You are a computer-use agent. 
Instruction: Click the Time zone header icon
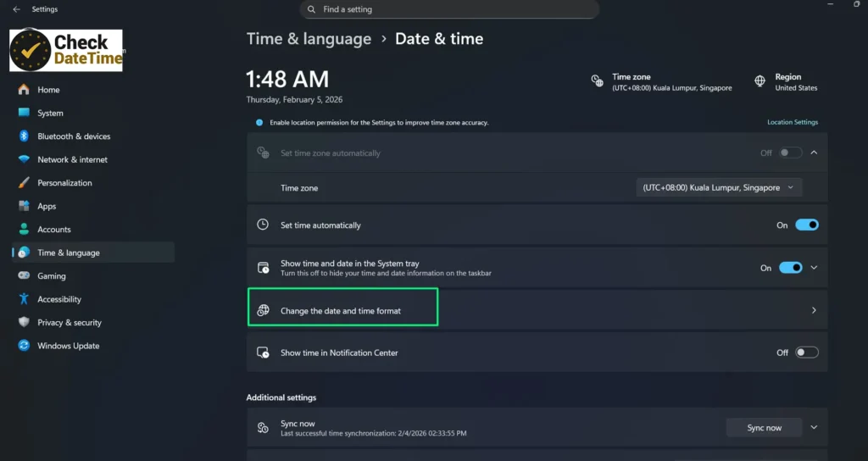click(x=597, y=81)
